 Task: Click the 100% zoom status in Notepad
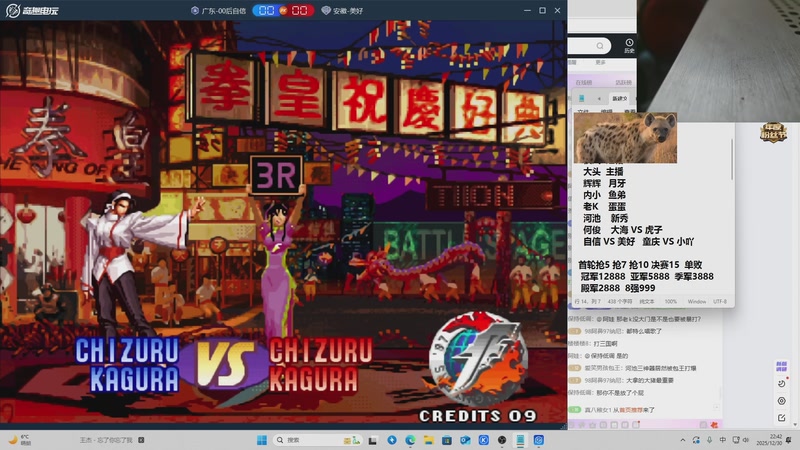coord(670,302)
